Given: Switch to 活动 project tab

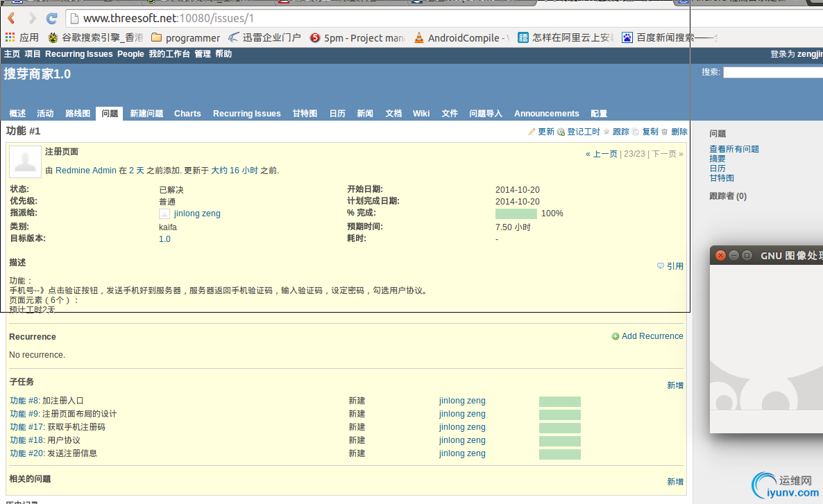Looking at the screenshot, I should pyautogui.click(x=45, y=113).
